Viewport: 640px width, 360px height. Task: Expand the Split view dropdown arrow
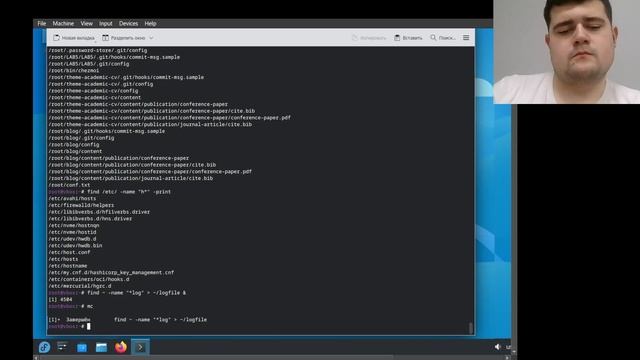[151, 38]
